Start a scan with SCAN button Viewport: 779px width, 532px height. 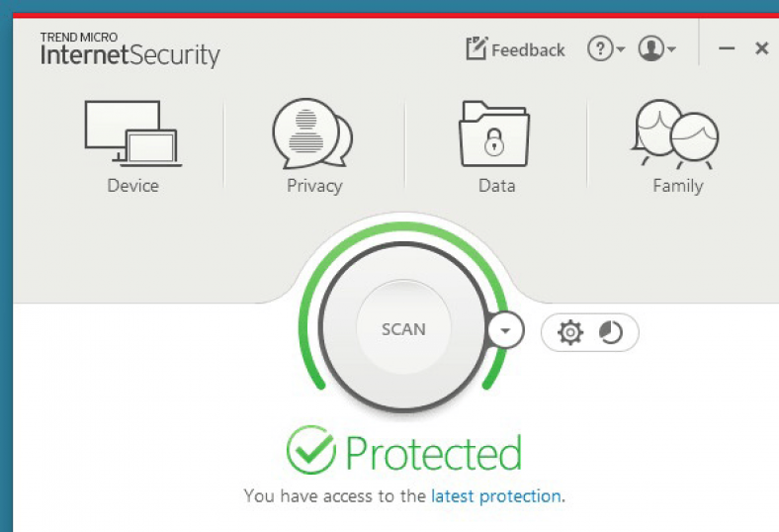tap(403, 329)
